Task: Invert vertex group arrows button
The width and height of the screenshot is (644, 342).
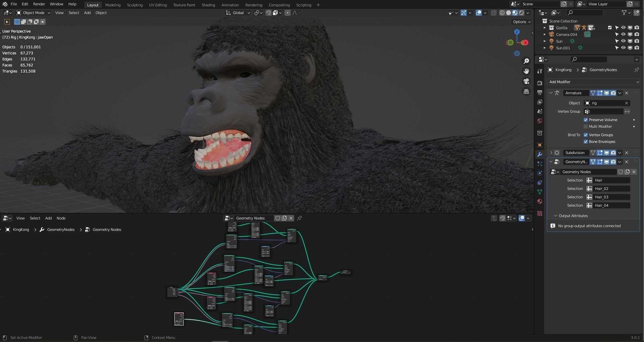Action: (x=627, y=111)
